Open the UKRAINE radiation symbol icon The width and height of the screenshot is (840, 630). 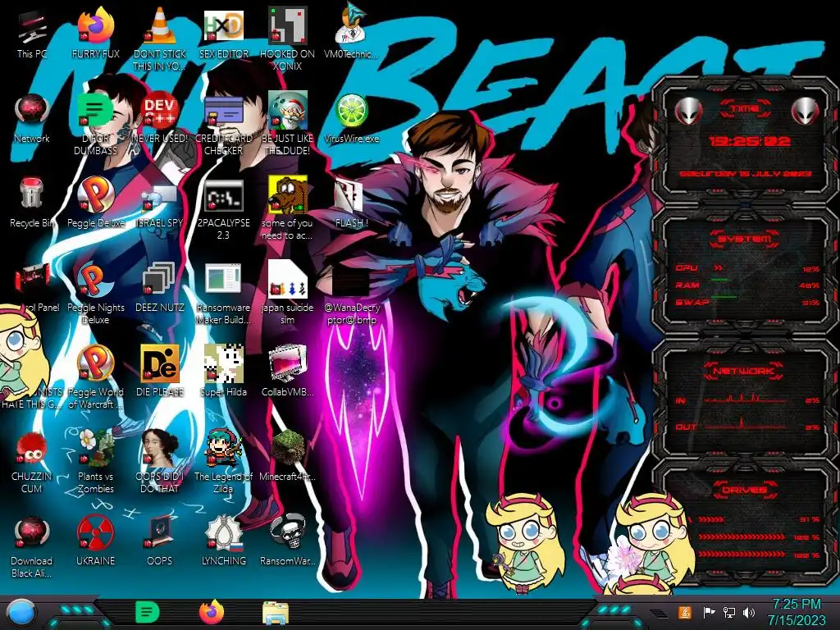(x=96, y=541)
